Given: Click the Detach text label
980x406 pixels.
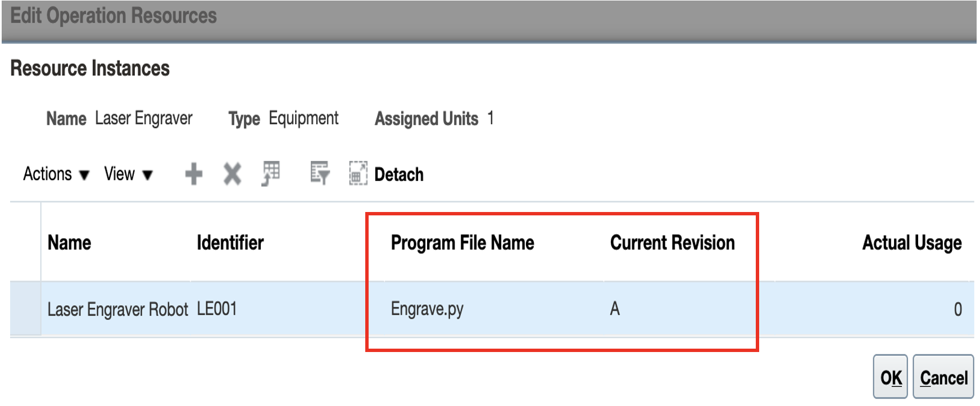Looking at the screenshot, I should click(x=398, y=174).
